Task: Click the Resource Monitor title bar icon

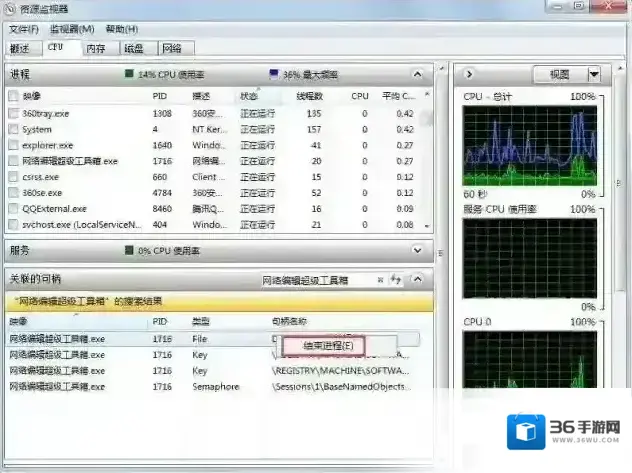Action: click(x=10, y=10)
